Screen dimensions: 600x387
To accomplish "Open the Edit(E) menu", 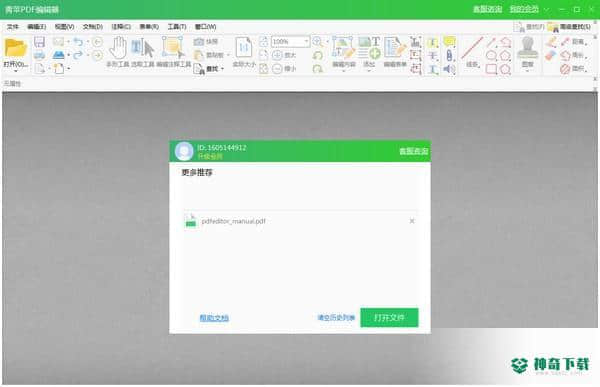I will coord(37,27).
